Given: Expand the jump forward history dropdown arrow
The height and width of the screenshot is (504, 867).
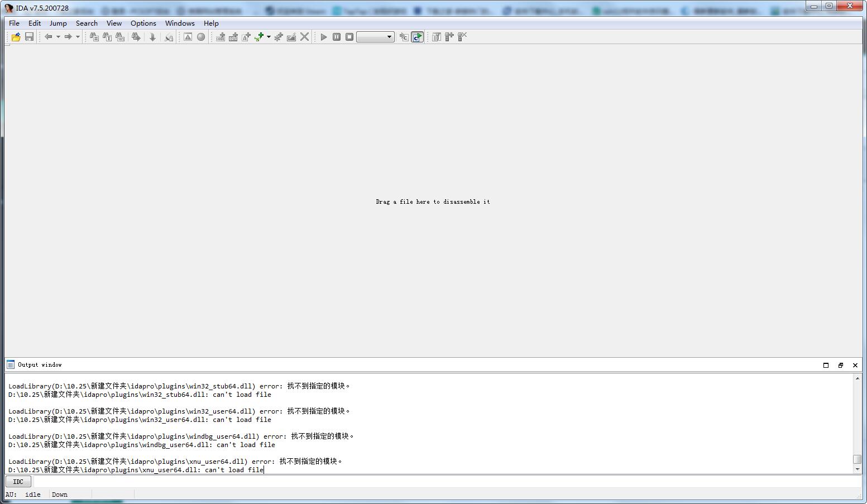Looking at the screenshot, I should point(78,37).
